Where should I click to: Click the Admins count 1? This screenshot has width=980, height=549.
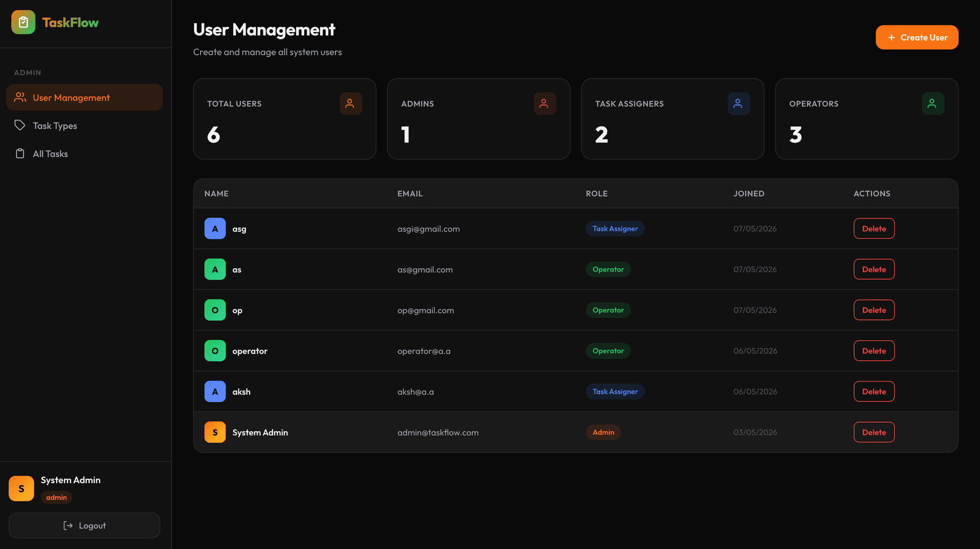click(x=405, y=135)
